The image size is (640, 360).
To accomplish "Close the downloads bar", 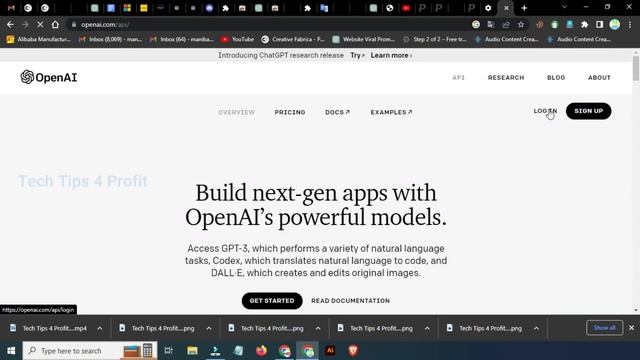I will coord(631,328).
